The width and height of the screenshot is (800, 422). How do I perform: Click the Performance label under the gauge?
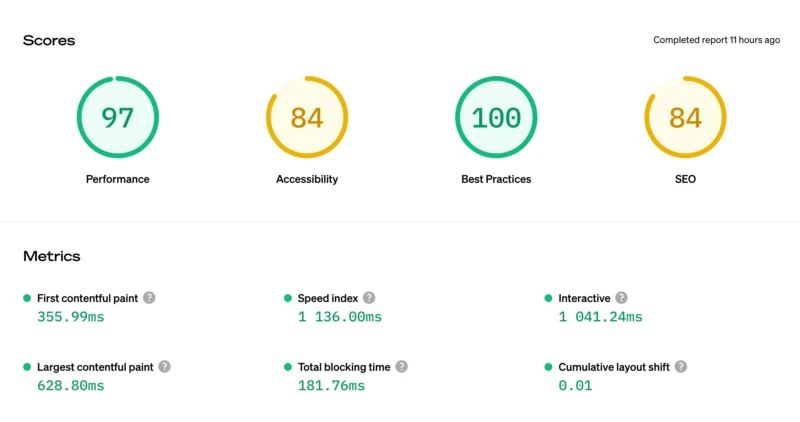118,179
